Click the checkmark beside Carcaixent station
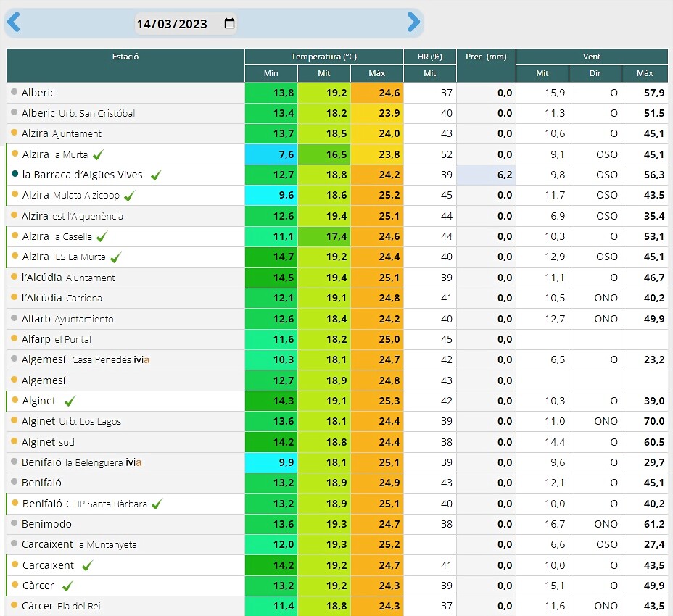 pos(87,565)
